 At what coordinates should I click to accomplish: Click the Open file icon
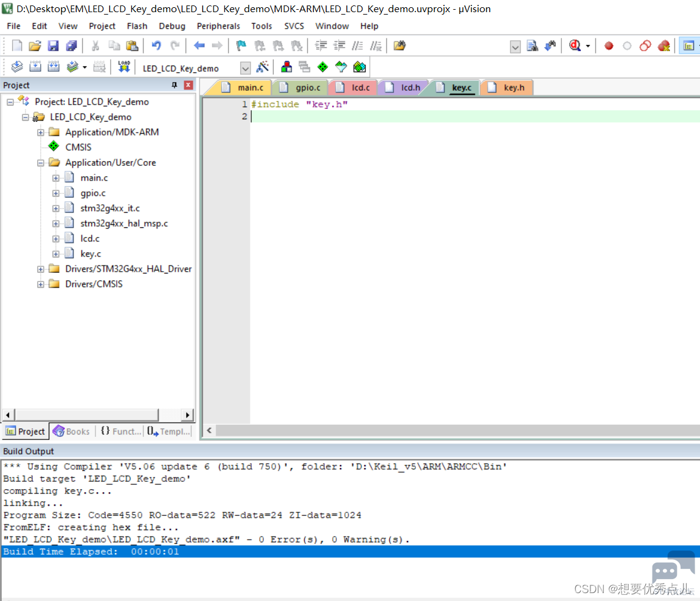click(x=35, y=46)
